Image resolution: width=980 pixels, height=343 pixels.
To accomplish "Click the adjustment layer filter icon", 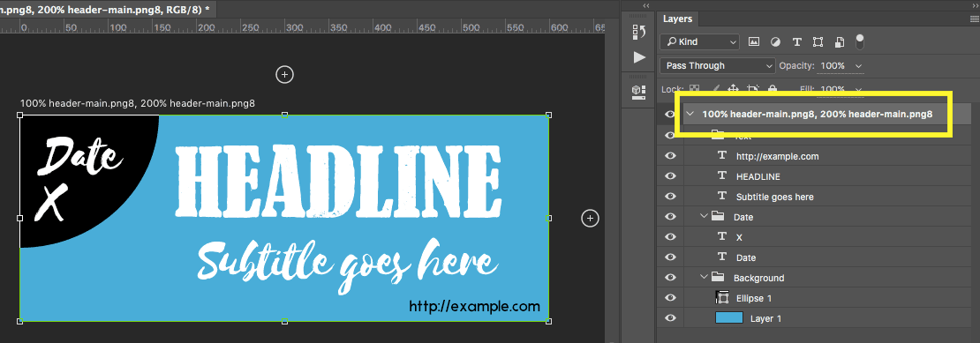I will 775,41.
